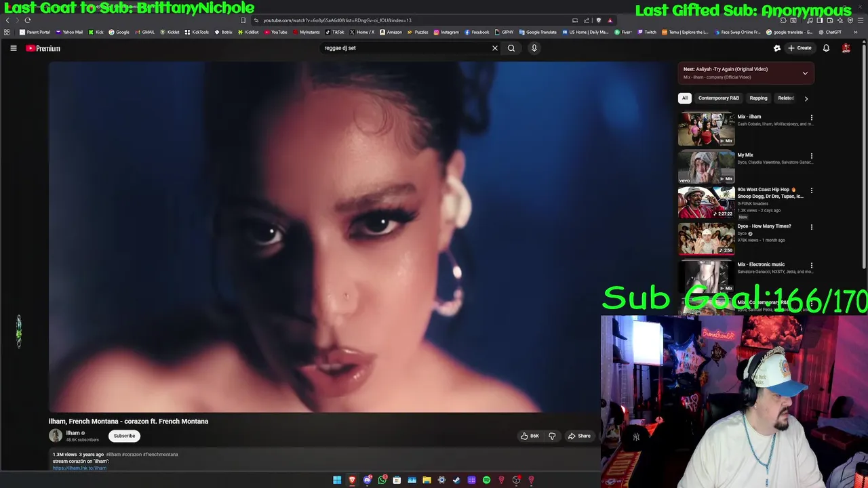868x488 pixels.
Task: Go to YouTube Premium home logo
Action: (x=43, y=48)
